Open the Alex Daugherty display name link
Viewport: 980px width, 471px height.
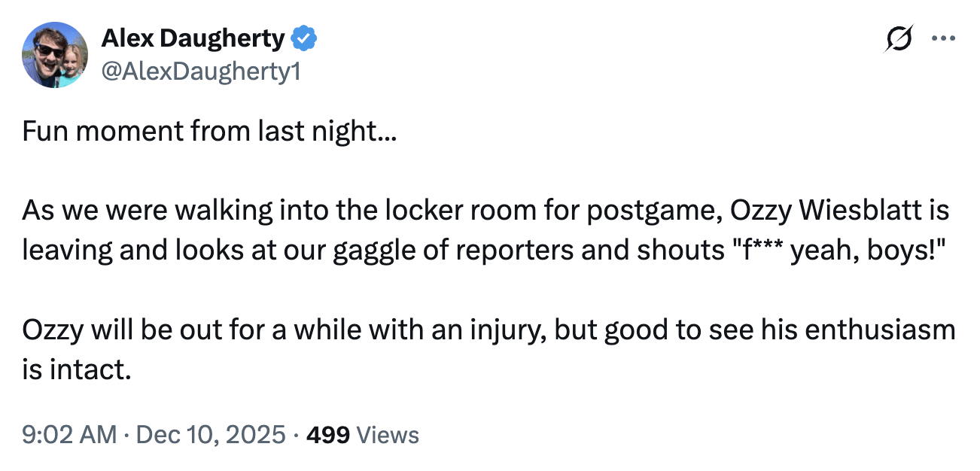click(x=192, y=38)
